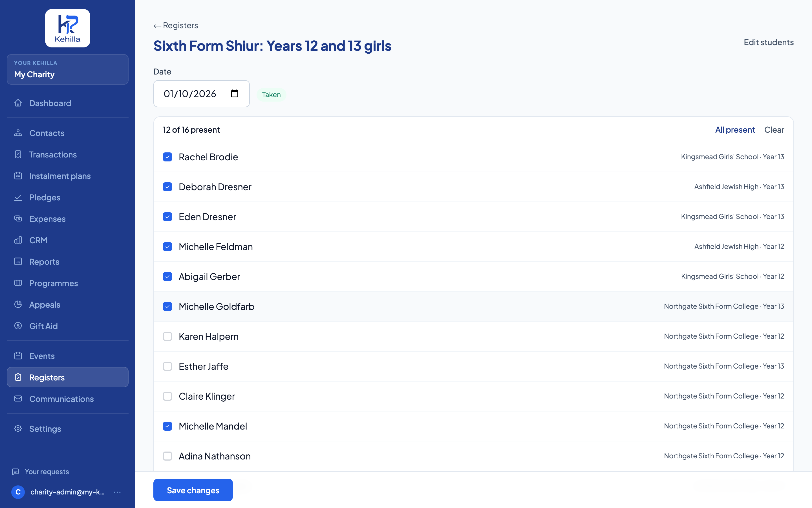Click the Programmes icon in sidebar
This screenshot has width=812, height=508.
18,283
